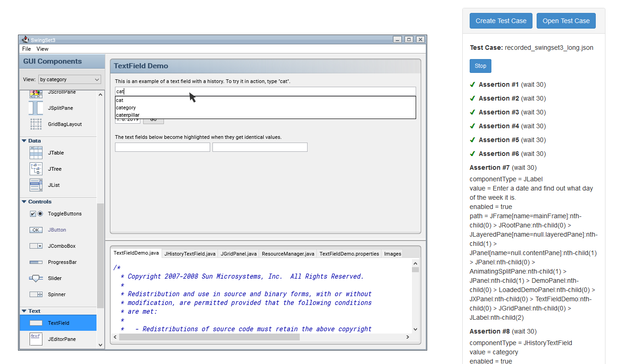
Task: Click the TextField Demo title header
Action: coord(266,66)
